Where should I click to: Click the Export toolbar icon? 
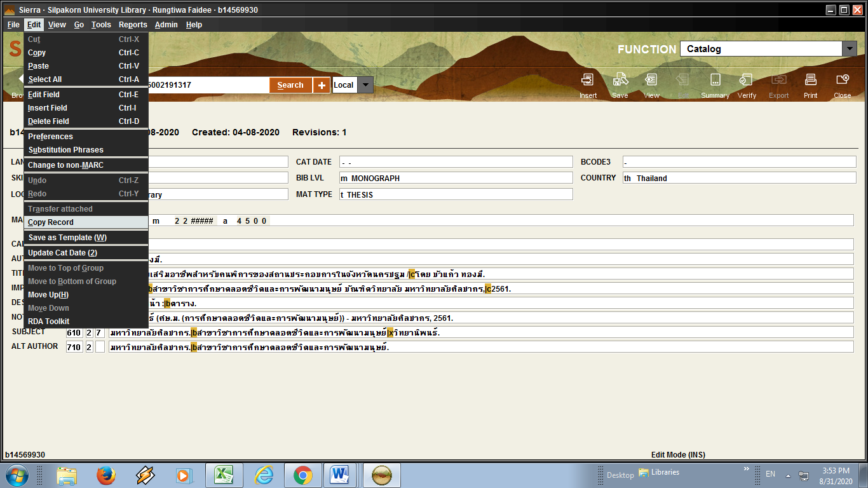[778, 86]
